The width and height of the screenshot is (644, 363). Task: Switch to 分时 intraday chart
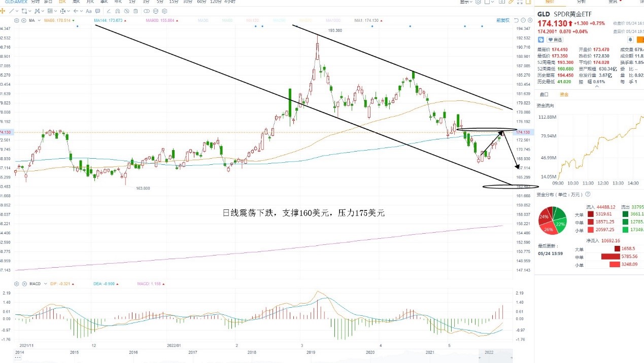(35, 2)
